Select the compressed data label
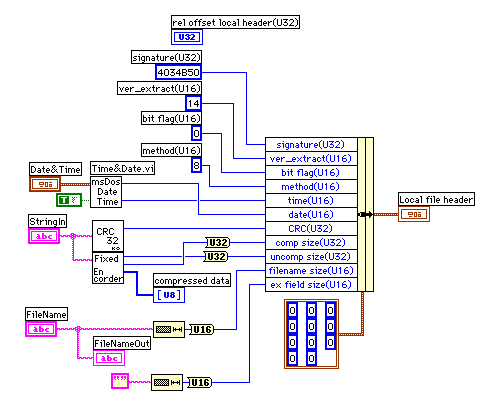494x412 pixels. 192,280
